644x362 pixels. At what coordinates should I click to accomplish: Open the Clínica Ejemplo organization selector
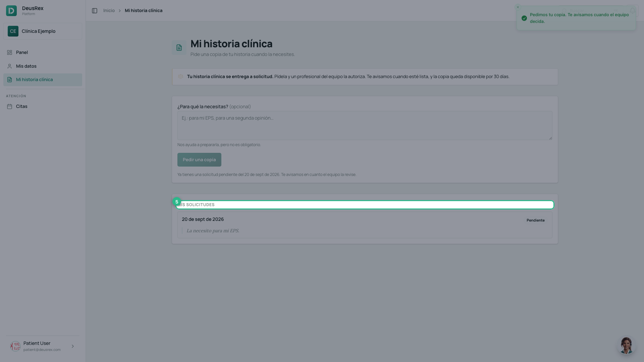(x=43, y=31)
